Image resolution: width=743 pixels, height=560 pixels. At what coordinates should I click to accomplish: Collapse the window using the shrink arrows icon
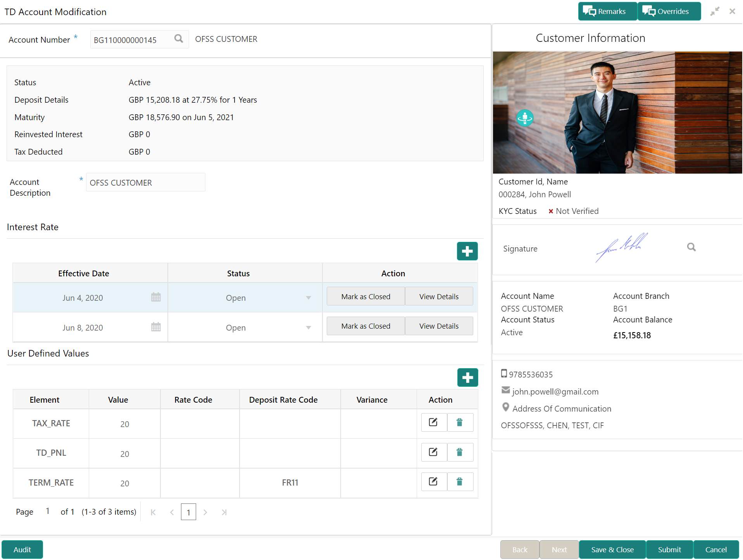pos(715,11)
